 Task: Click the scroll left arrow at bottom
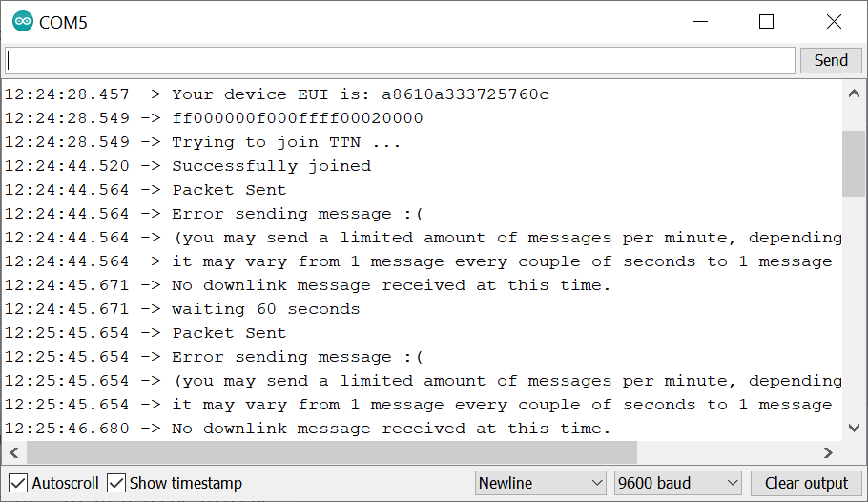14,452
